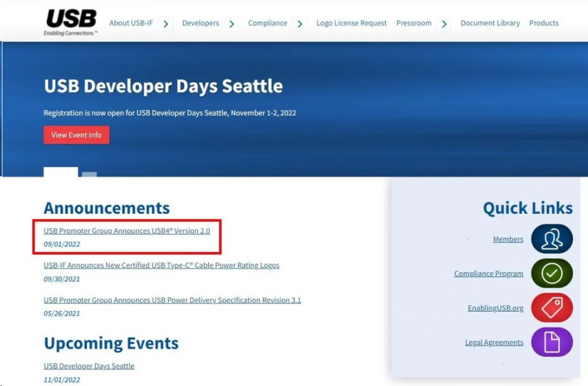This screenshot has width=588, height=386.
Task: Click the event date 11/01/2022
Action: point(62,379)
